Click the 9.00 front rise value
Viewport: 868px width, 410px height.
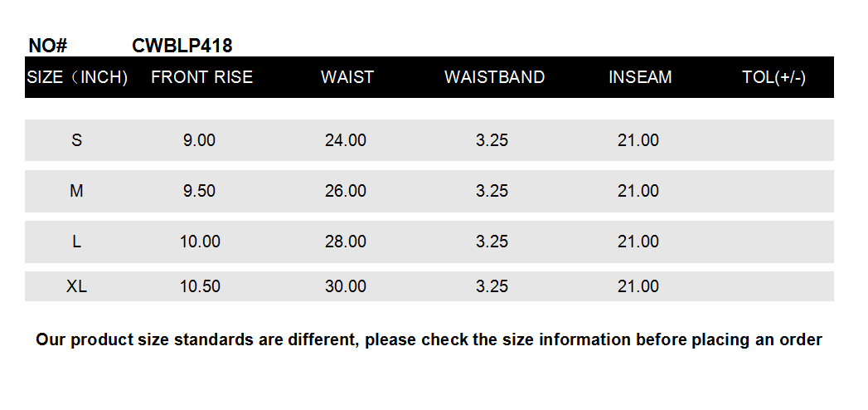[199, 140]
